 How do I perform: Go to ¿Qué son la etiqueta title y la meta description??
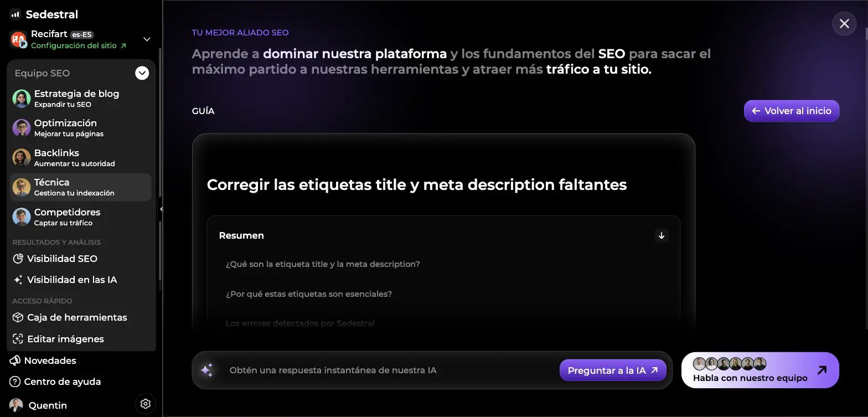(x=323, y=264)
